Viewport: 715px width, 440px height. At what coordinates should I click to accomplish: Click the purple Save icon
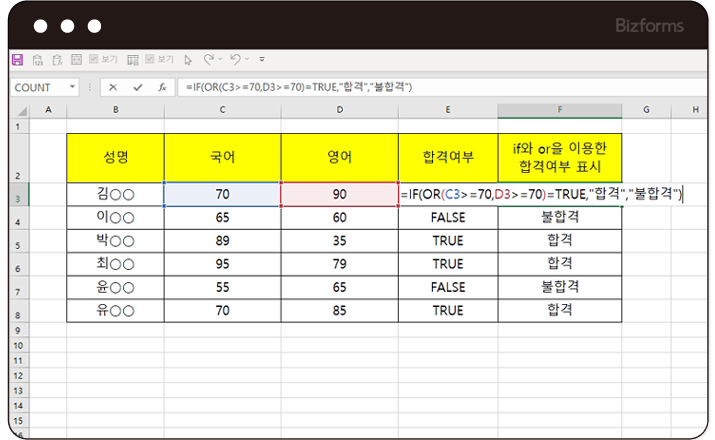tap(17, 60)
